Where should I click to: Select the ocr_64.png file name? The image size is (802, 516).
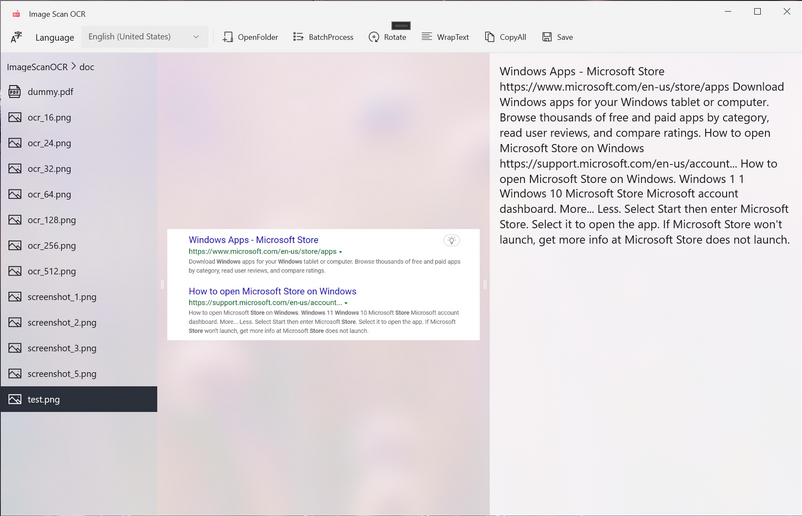point(49,194)
